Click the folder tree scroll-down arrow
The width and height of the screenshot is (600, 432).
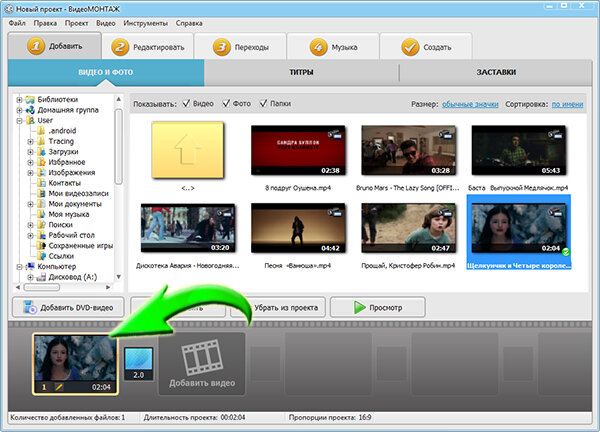click(119, 277)
